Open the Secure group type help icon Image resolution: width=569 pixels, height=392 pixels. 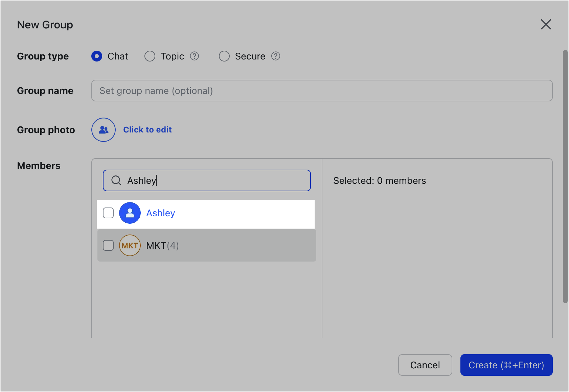tap(276, 56)
